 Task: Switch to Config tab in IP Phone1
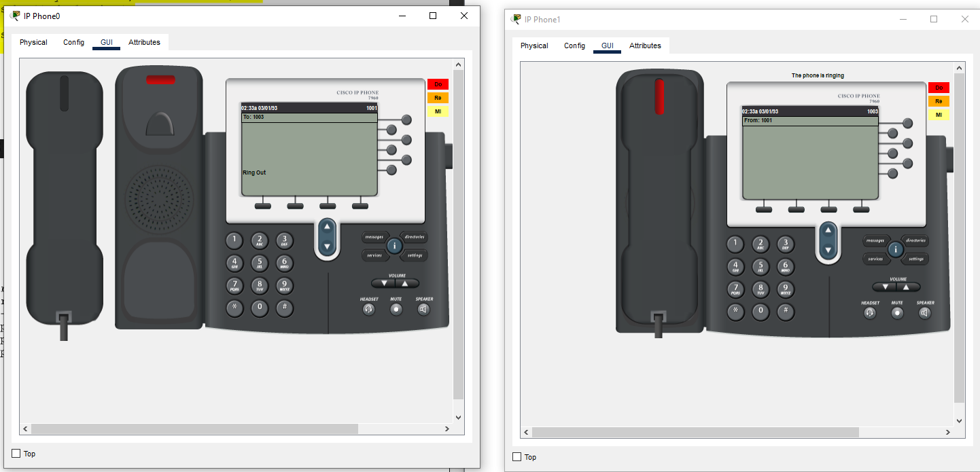(574, 46)
